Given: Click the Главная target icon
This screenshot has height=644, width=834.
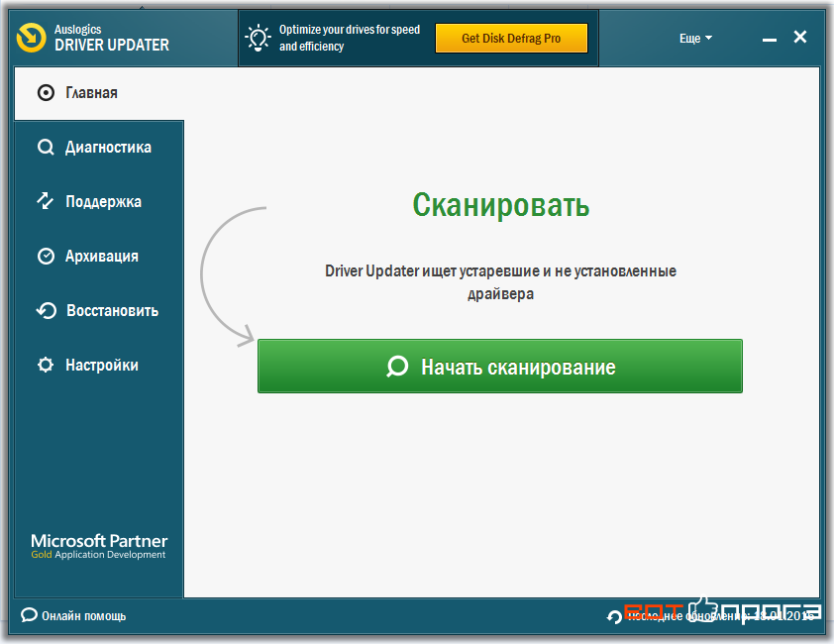Looking at the screenshot, I should pyautogui.click(x=46, y=93).
